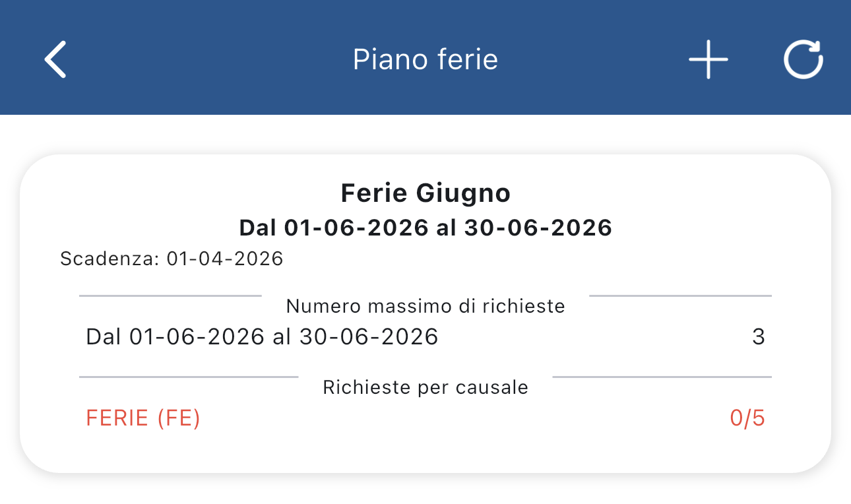Click the Numero massimo di richieste section label
The image size is (851, 504).
pyautogui.click(x=425, y=306)
